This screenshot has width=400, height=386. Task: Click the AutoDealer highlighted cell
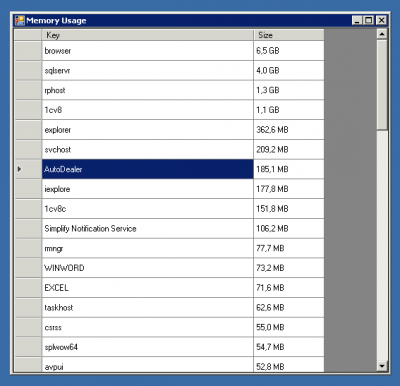coord(148,169)
